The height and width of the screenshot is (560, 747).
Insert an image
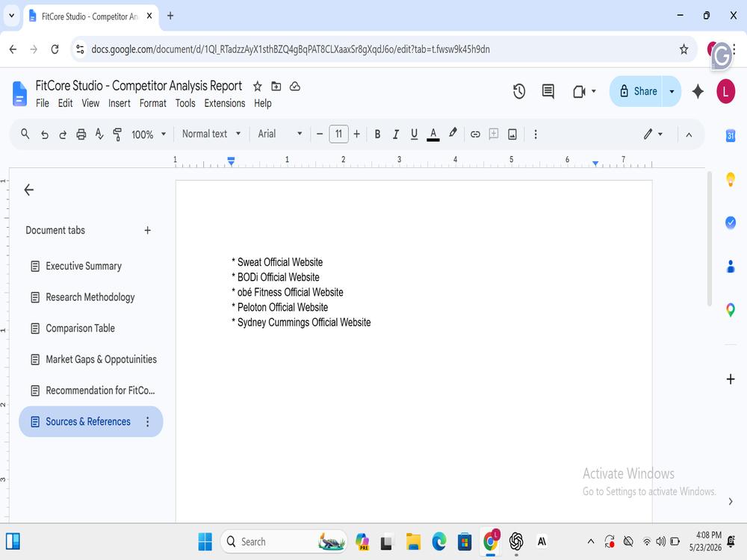[x=512, y=134]
